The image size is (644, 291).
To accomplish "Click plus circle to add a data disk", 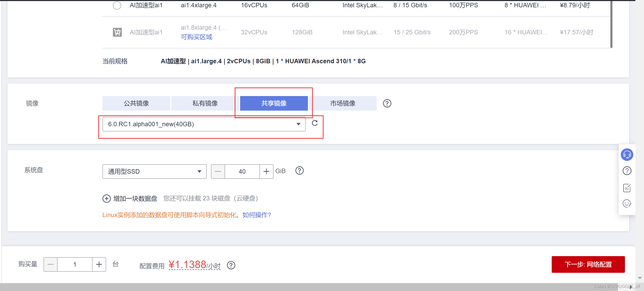I will (x=106, y=199).
